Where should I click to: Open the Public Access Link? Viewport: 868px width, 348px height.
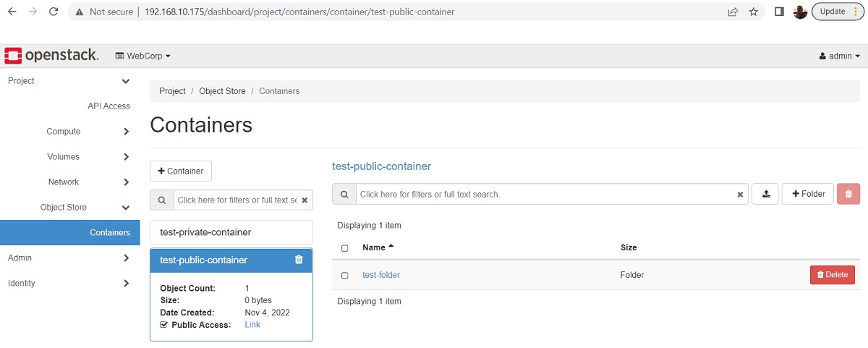pyautogui.click(x=252, y=325)
